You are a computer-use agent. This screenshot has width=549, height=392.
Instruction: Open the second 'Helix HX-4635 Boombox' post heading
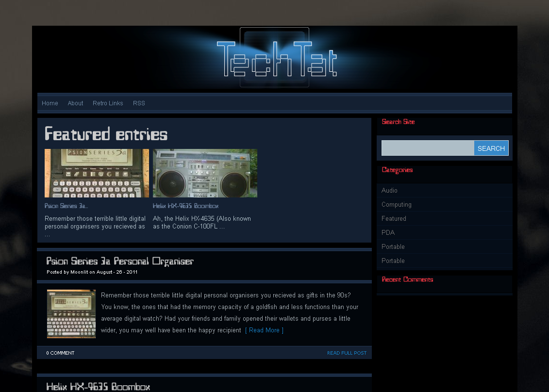98,386
